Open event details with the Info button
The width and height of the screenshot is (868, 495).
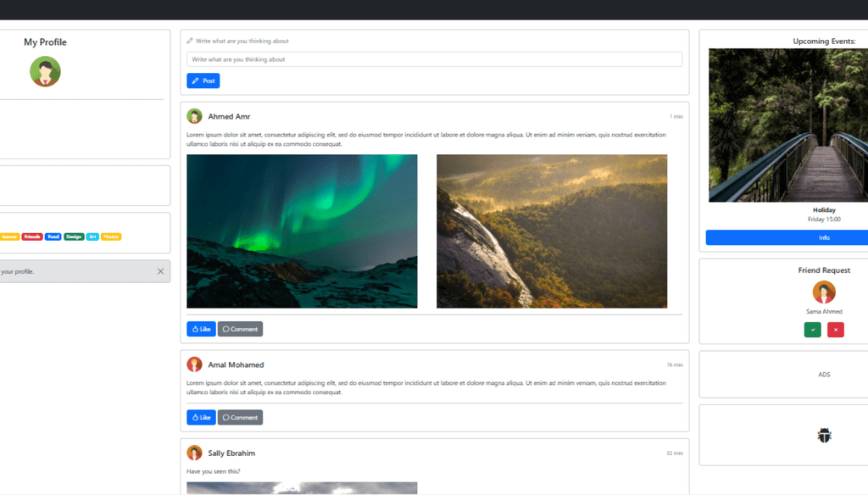(787, 237)
